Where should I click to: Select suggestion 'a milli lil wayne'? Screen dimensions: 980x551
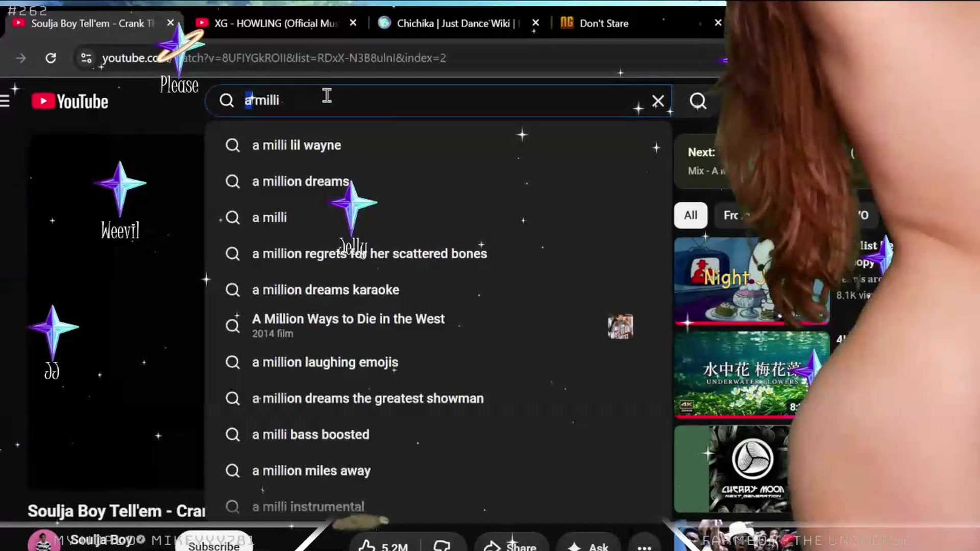click(x=438, y=145)
